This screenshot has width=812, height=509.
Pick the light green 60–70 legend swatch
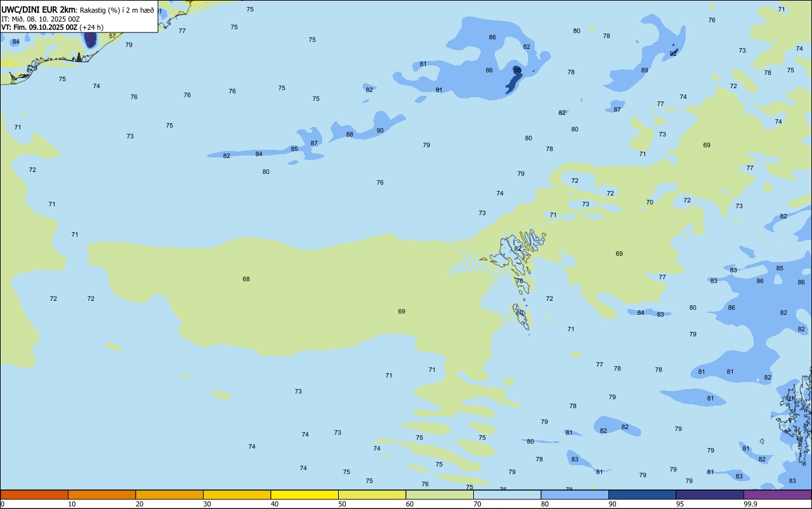440,494
